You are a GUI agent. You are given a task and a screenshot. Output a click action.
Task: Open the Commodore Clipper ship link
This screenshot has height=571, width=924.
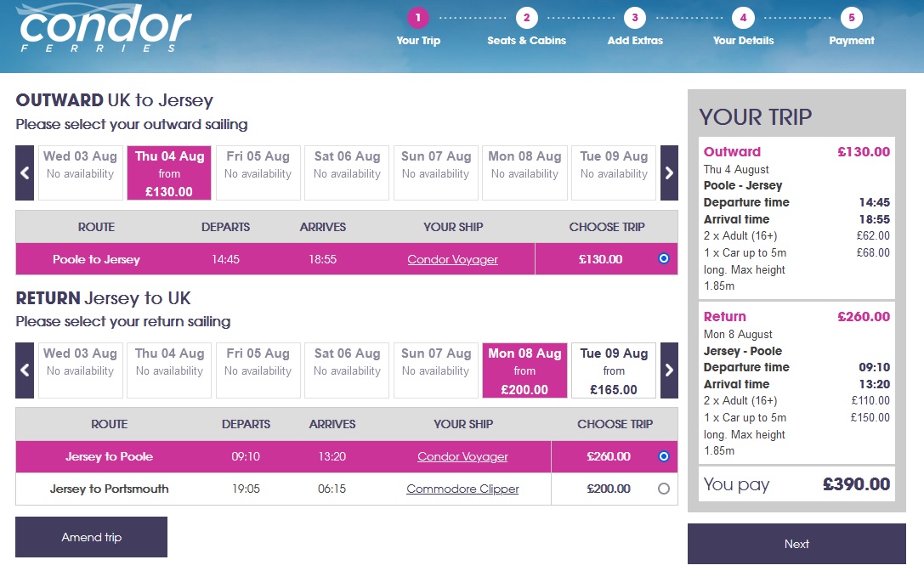pos(462,489)
